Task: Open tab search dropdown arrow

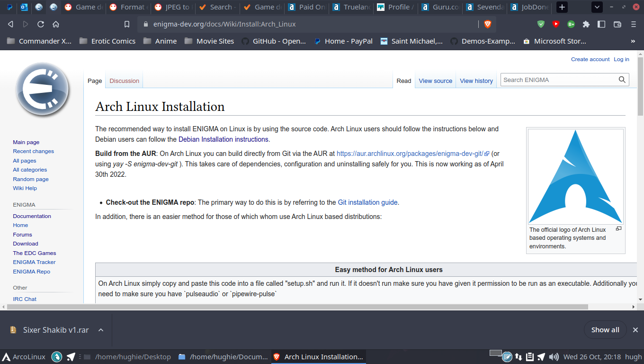Action: 597,7
